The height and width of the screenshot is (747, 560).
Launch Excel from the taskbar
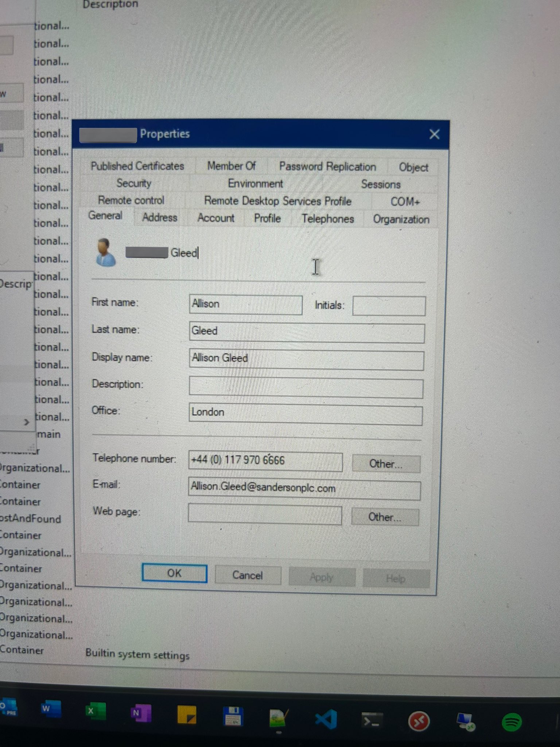[95, 711]
